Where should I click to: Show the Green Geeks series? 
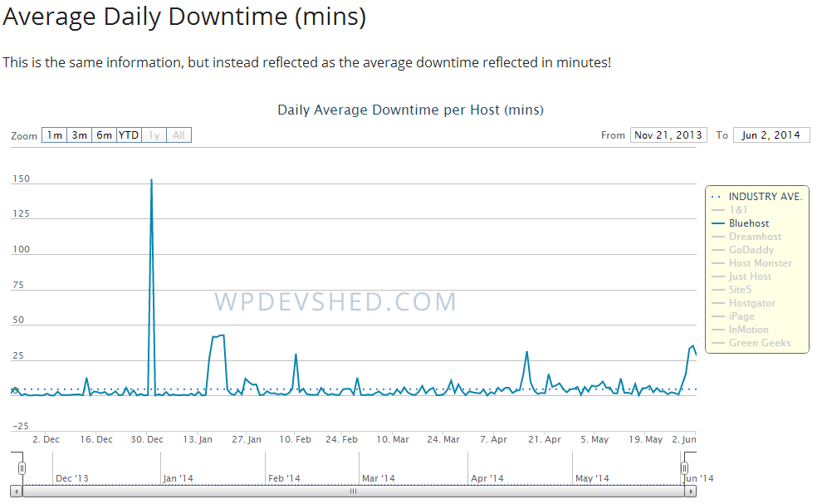759,343
